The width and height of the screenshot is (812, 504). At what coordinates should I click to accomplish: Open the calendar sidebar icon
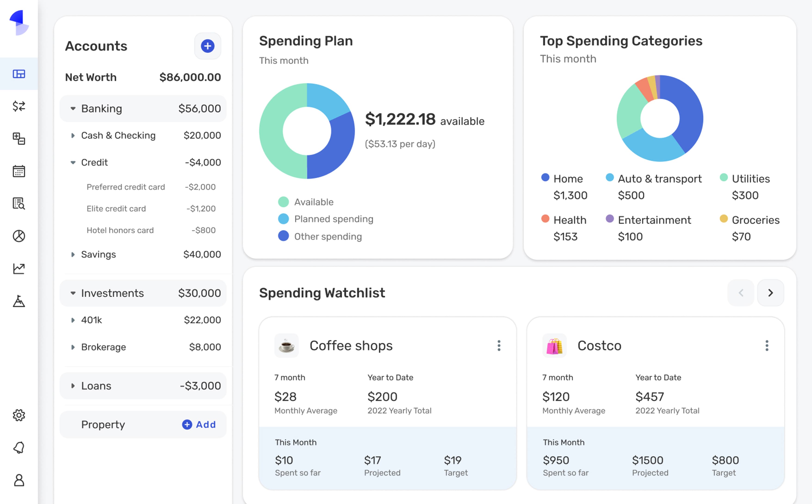click(x=19, y=171)
